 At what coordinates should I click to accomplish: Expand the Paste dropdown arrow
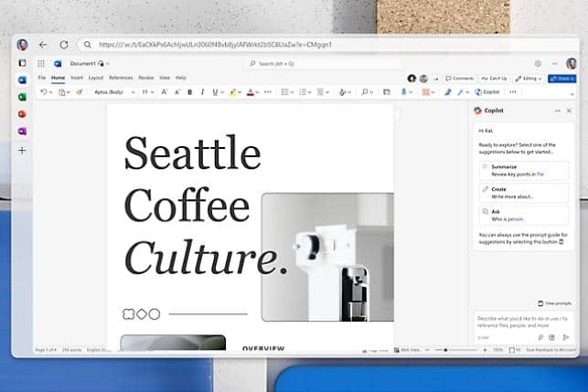coord(69,92)
